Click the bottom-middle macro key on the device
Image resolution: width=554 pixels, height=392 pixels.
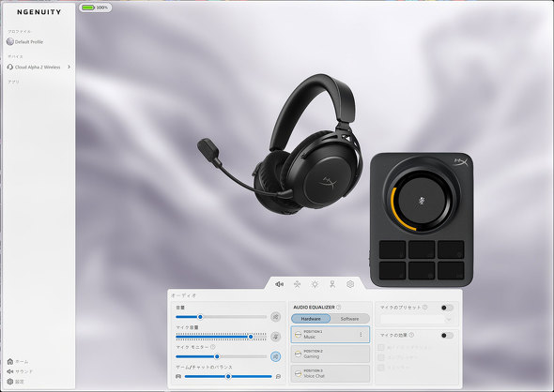[422, 271]
